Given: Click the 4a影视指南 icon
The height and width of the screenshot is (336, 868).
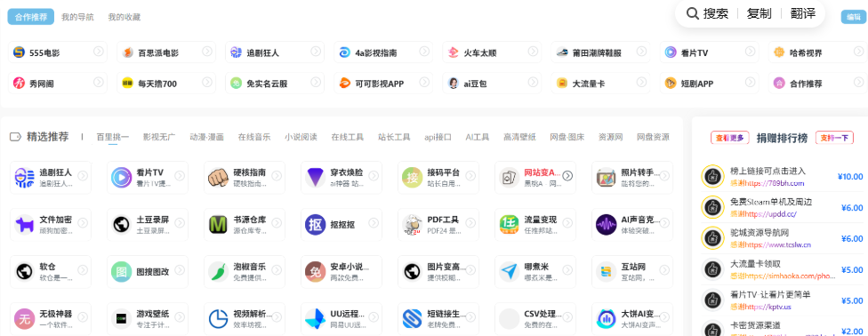Looking at the screenshot, I should pyautogui.click(x=345, y=52).
